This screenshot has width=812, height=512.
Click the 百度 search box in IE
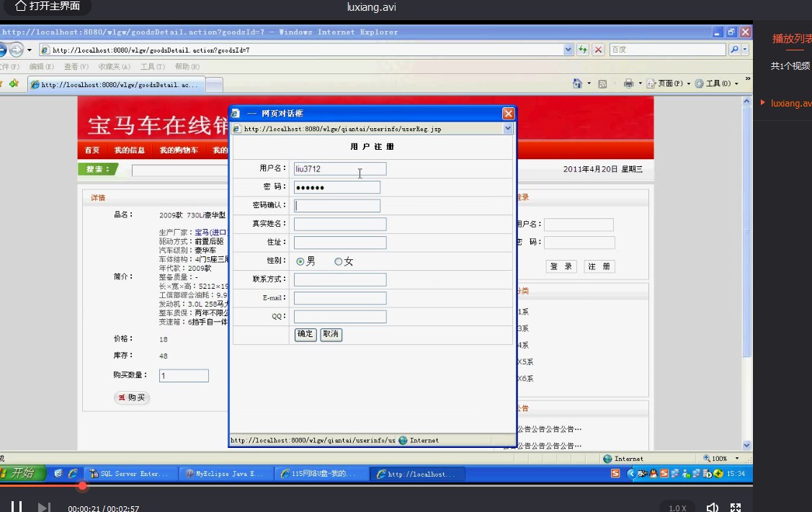point(667,50)
